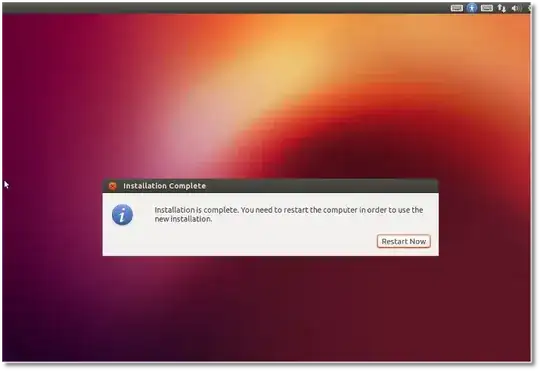Screen dimensions: 540x371
Task: Click the Restart Now button
Action: 403,241
